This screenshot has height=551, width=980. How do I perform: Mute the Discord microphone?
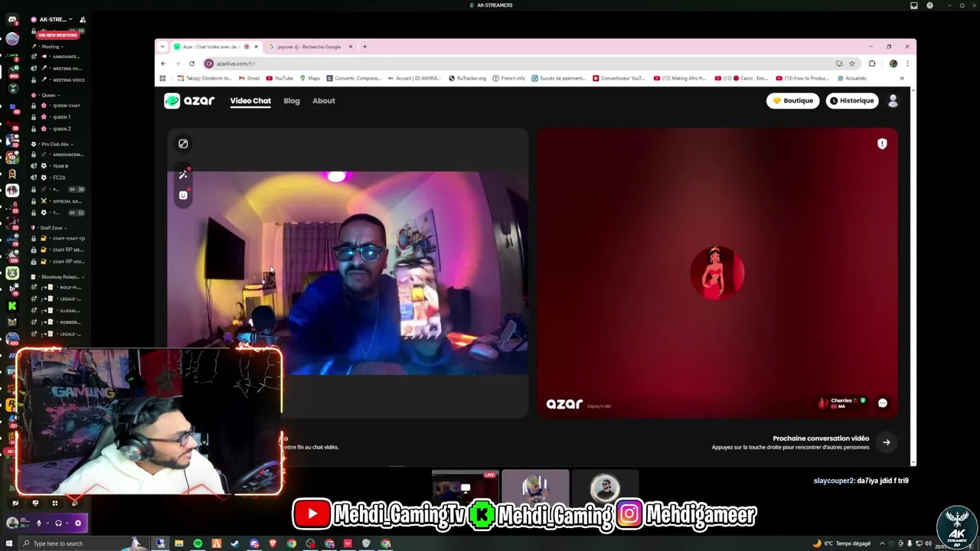(x=38, y=523)
